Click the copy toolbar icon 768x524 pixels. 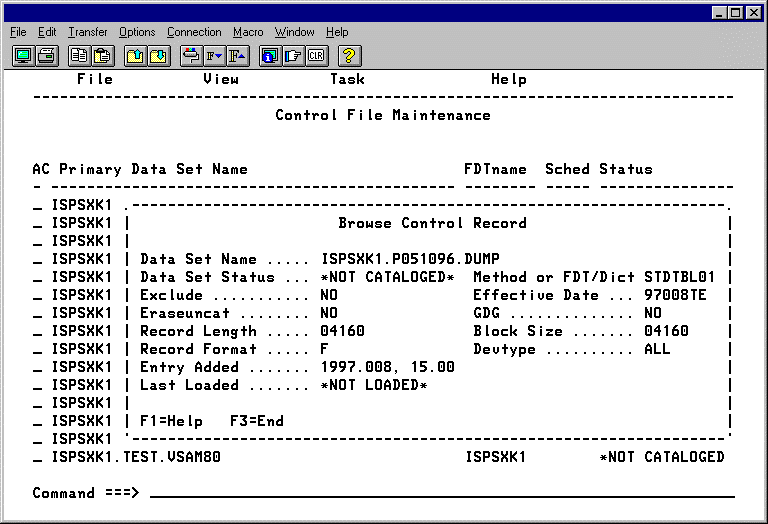point(78,56)
